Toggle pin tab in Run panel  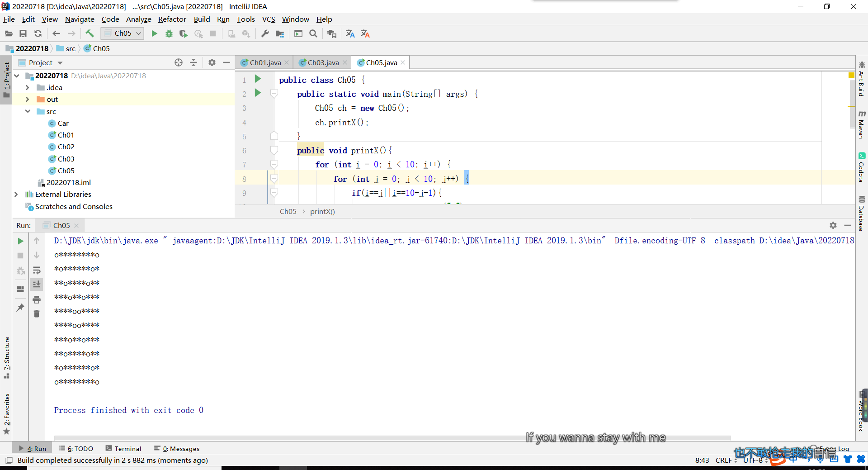tap(20, 307)
